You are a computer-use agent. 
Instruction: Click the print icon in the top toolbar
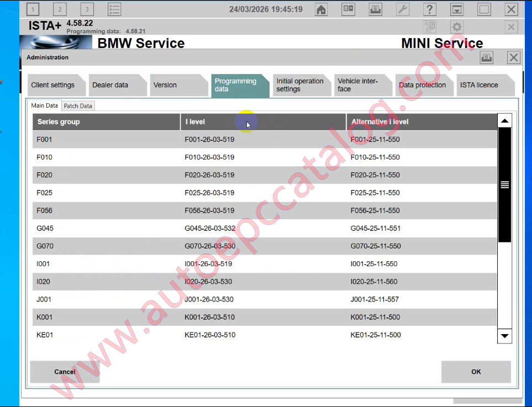click(375, 9)
